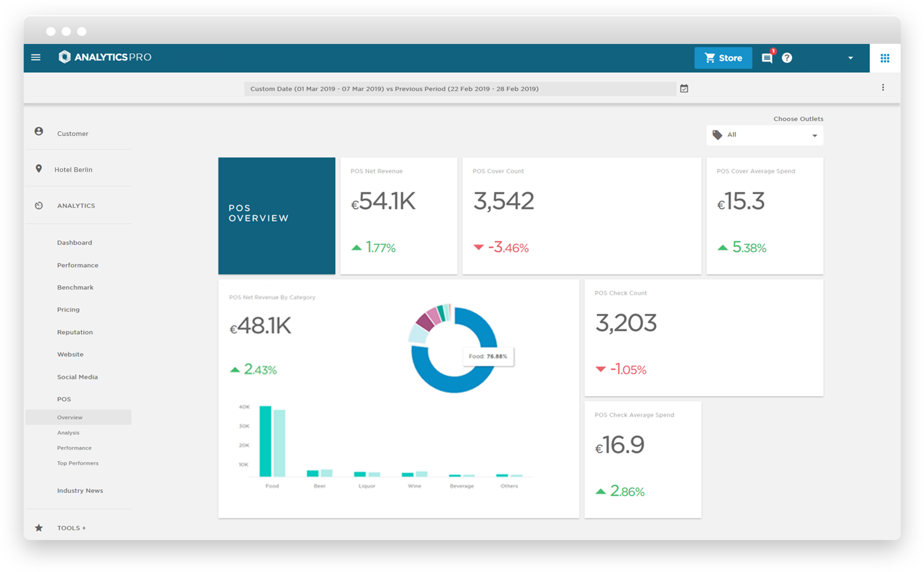Select POS Analysis submenu item
This screenshot has width=924, height=572.
[69, 433]
